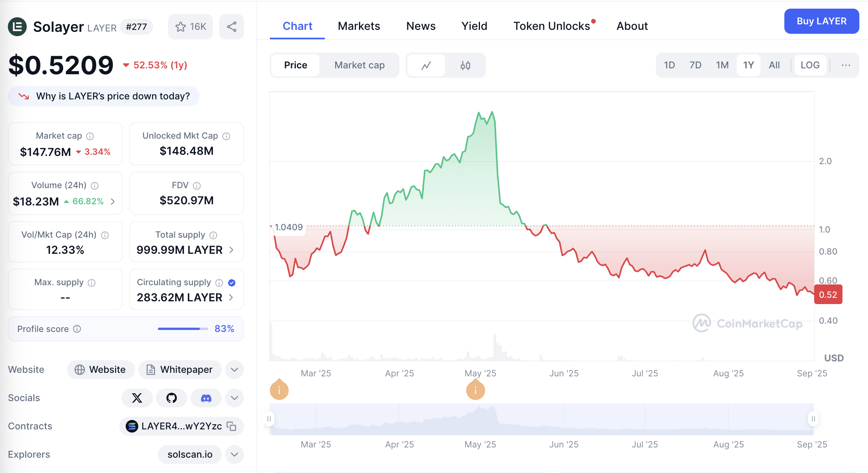Open the Discord social link
Viewport: 868px width, 473px height.
pyautogui.click(x=206, y=398)
